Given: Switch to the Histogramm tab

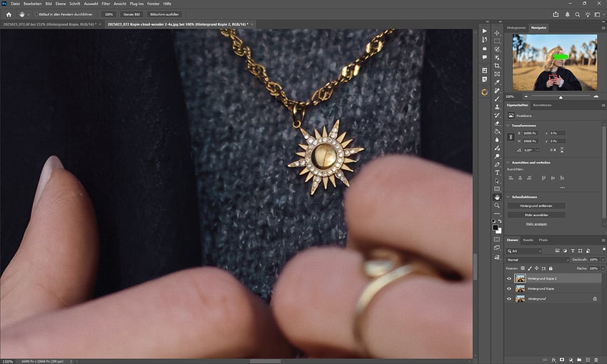Looking at the screenshot, I should click(x=517, y=27).
